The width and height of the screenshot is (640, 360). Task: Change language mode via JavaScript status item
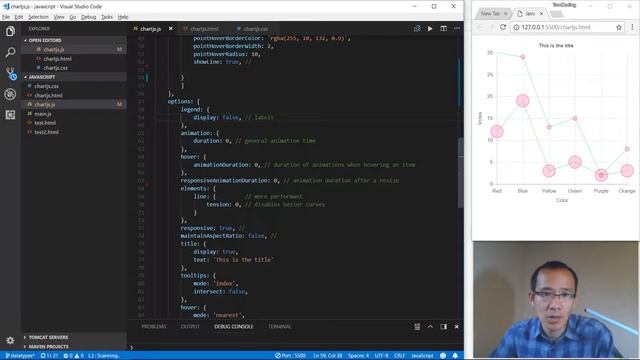[422, 356]
